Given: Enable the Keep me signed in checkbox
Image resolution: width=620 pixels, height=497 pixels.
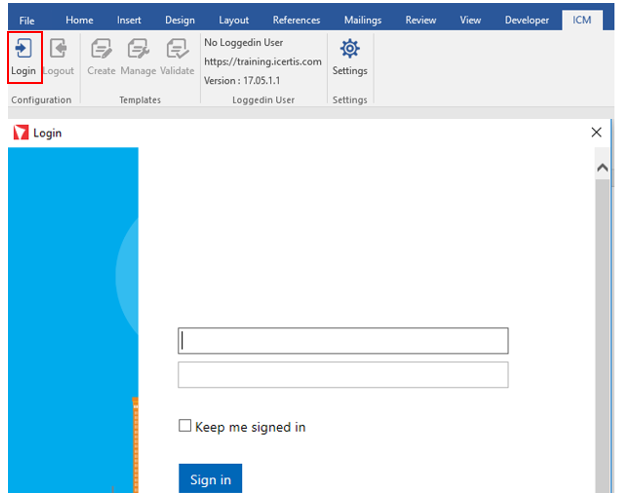Looking at the screenshot, I should point(184,426).
